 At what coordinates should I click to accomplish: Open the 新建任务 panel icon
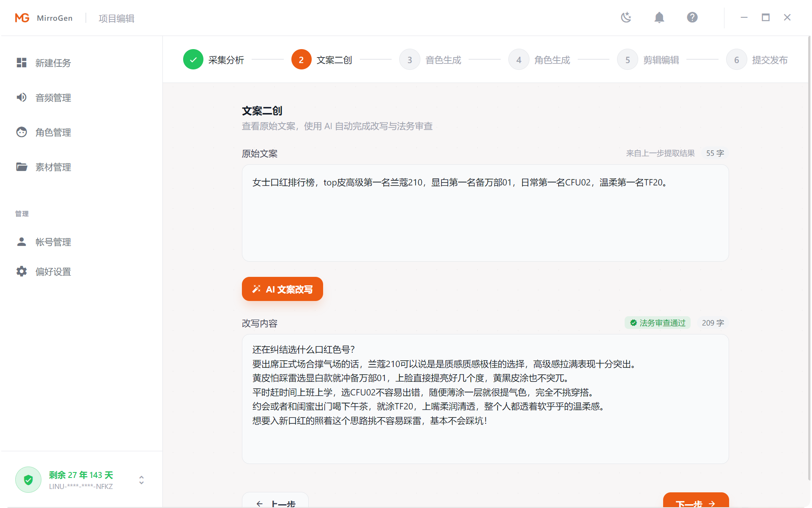[x=22, y=63]
